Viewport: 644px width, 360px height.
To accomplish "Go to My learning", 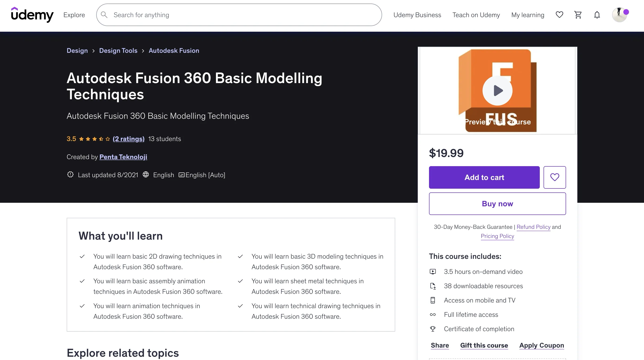I will tap(528, 15).
